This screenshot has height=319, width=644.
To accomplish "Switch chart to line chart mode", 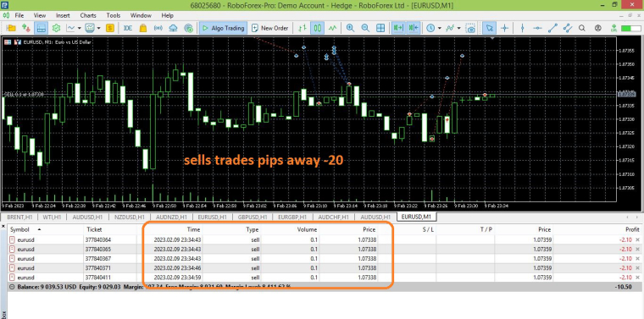I will click(x=332, y=28).
